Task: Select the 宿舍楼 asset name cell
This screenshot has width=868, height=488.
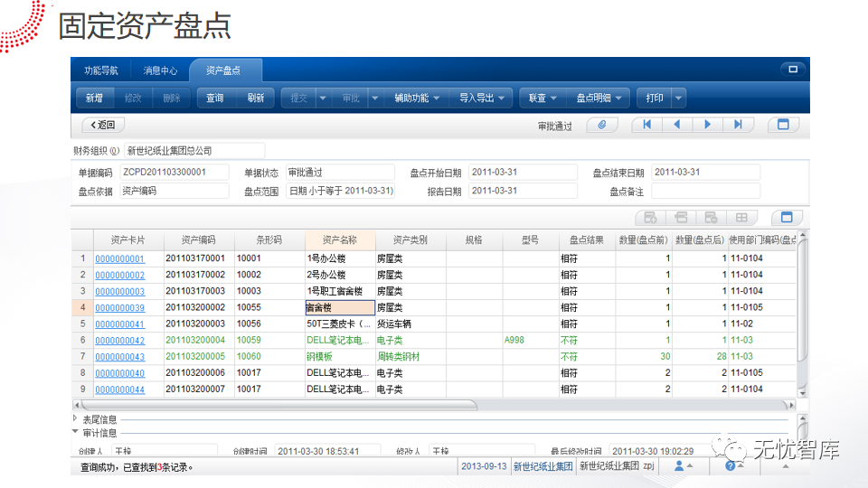Action: tap(340, 307)
